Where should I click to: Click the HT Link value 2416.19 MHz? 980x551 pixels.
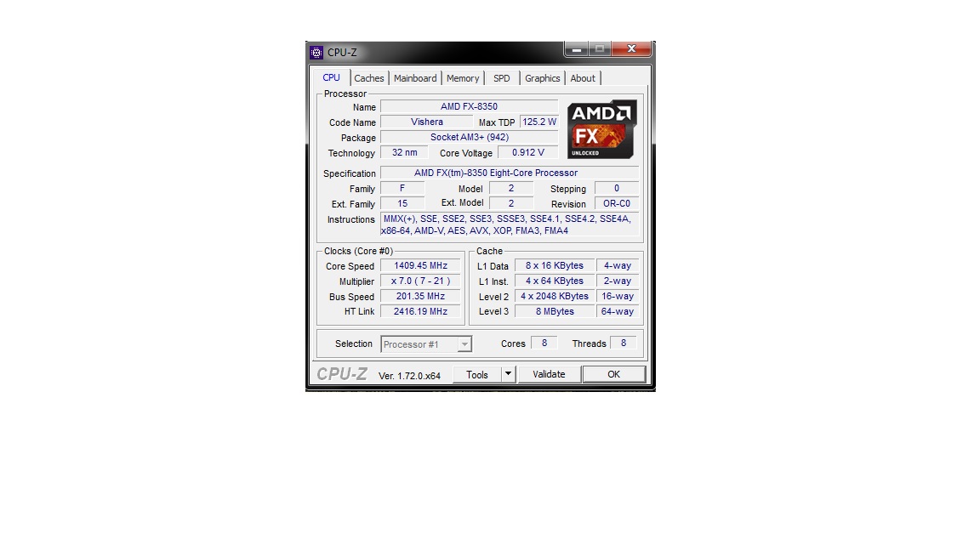(x=420, y=311)
